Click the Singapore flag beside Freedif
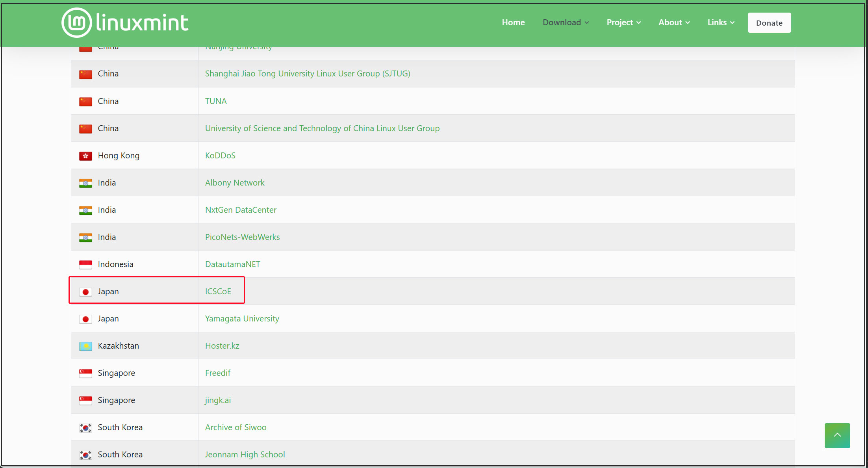This screenshot has height=468, width=868. point(85,373)
